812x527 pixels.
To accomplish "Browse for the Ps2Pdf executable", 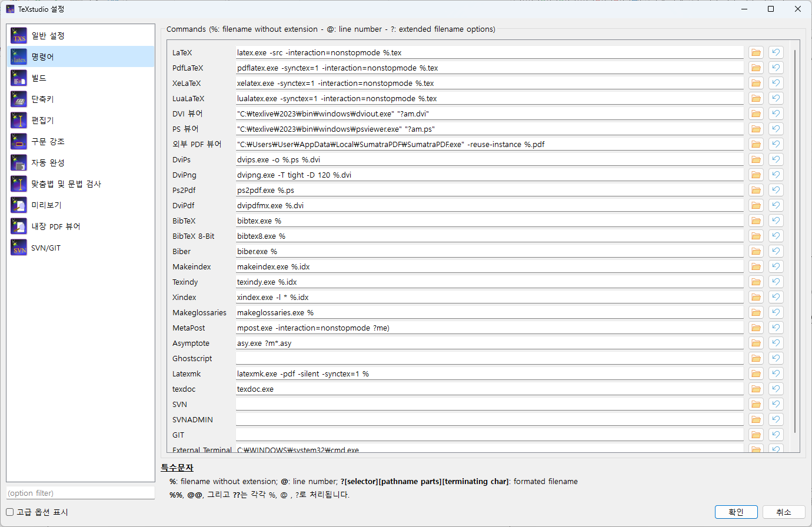I will pyautogui.click(x=756, y=190).
